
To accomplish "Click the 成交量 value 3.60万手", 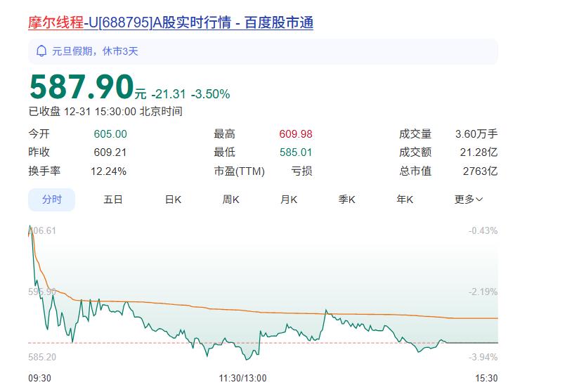I will [x=476, y=134].
